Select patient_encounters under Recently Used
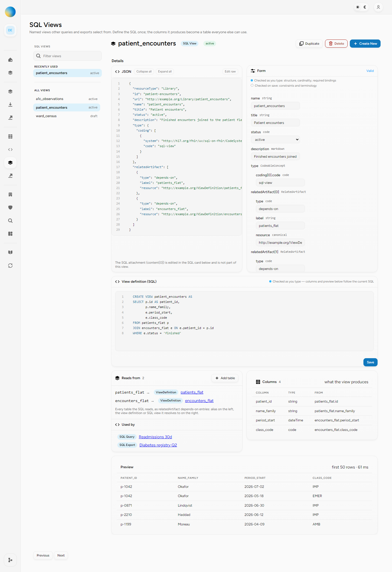Viewport: 392px width, 572px height. 68,73
